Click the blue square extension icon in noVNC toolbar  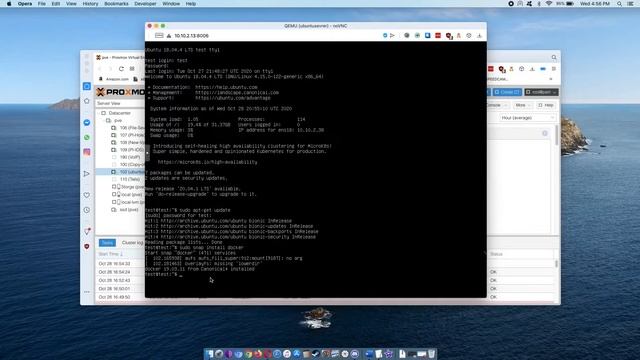(x=427, y=36)
